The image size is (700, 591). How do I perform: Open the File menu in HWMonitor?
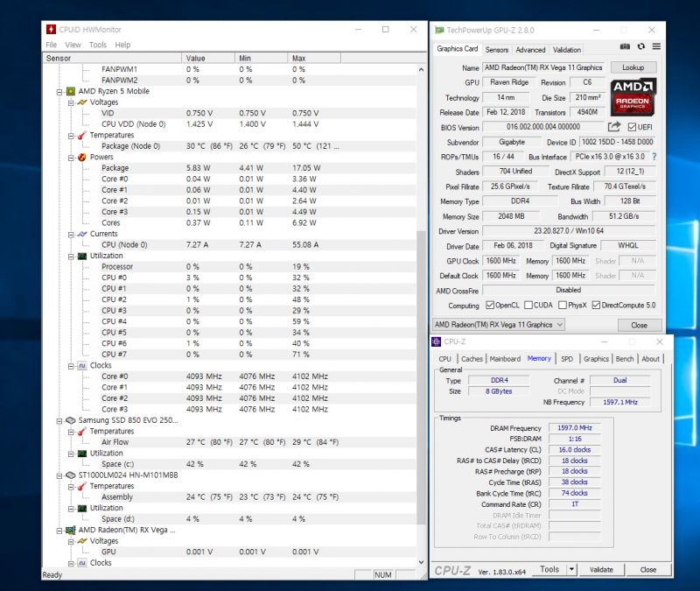(52, 45)
